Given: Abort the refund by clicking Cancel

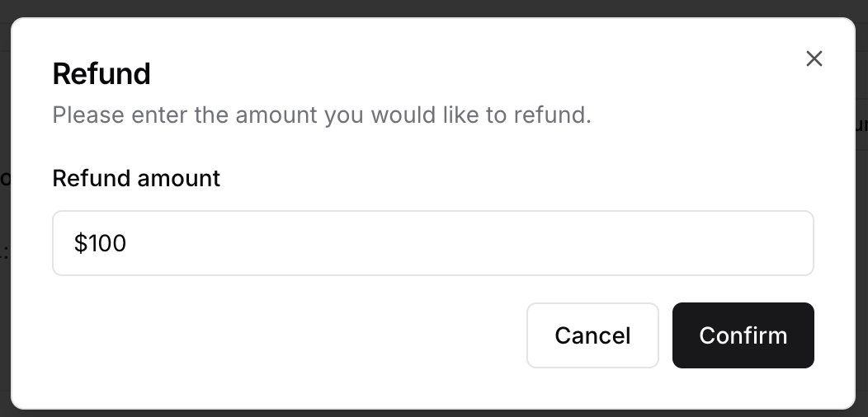Looking at the screenshot, I should click(592, 335).
